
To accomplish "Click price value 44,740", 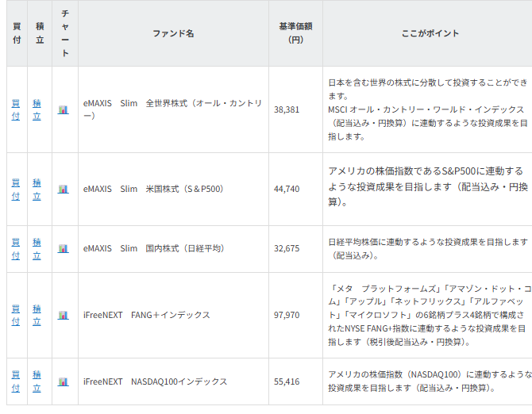I will (287, 189).
